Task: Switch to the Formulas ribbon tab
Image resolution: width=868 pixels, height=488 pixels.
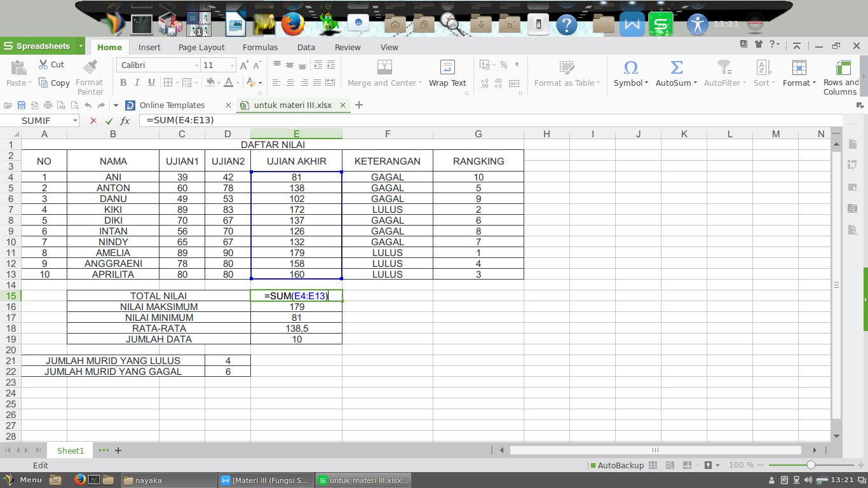Action: pyautogui.click(x=260, y=46)
